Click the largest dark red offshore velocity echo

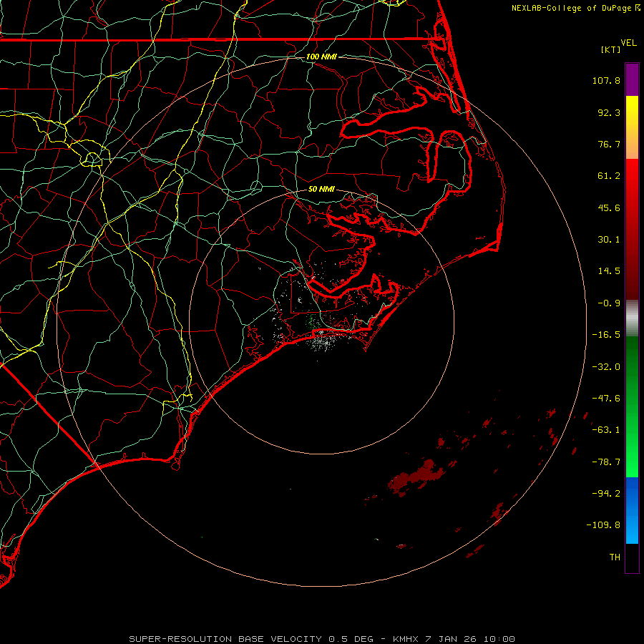pyautogui.click(x=417, y=477)
